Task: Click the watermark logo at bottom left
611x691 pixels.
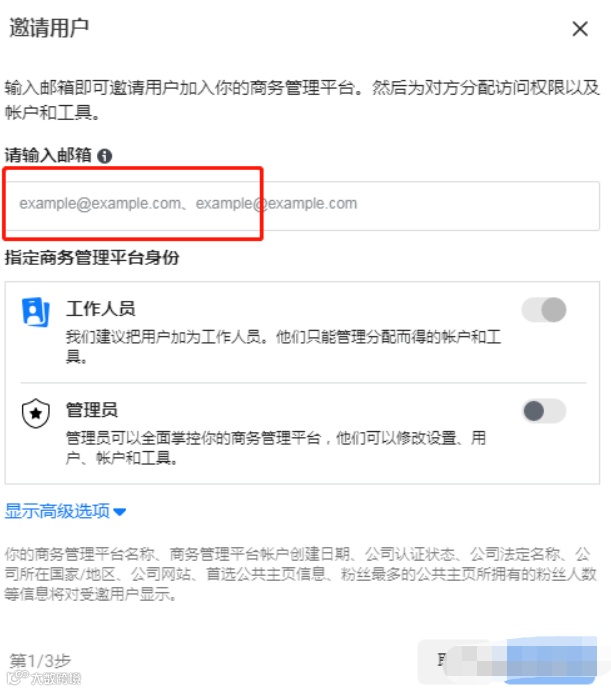Action: point(45,678)
